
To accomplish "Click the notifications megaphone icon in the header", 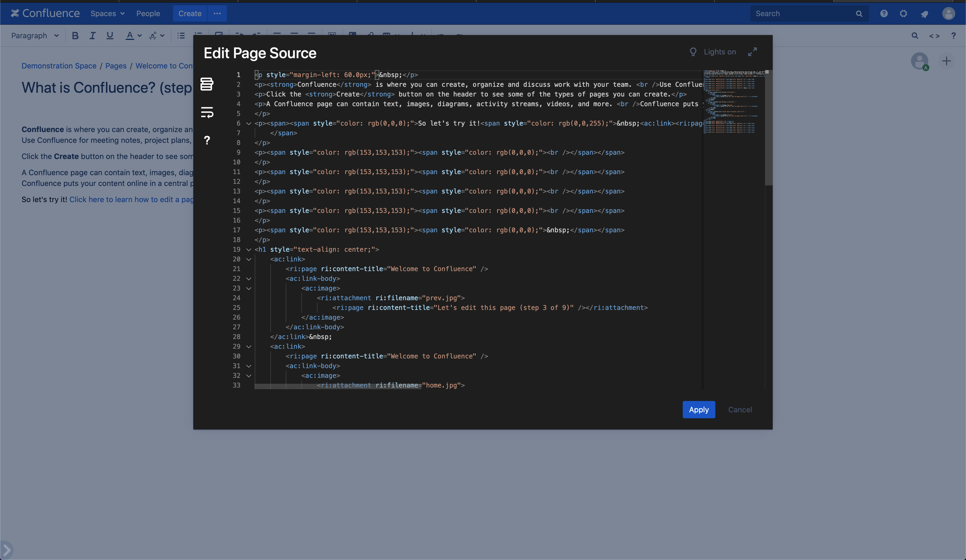I will pyautogui.click(x=924, y=13).
